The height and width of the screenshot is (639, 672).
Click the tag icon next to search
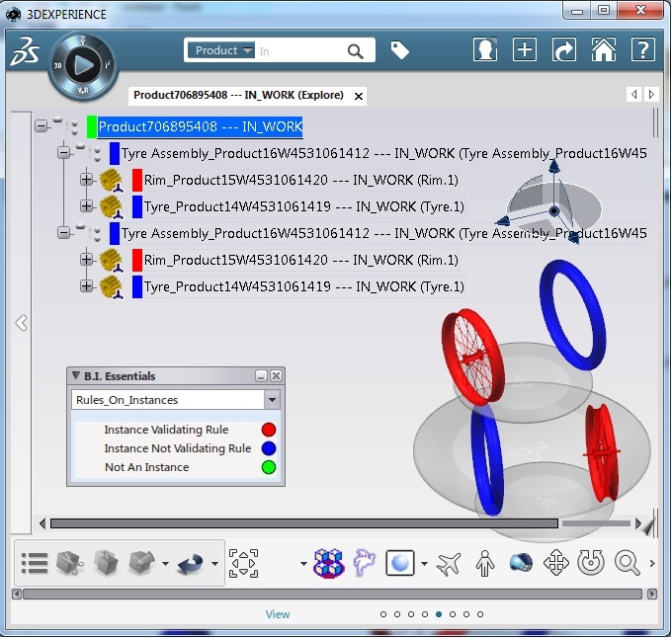399,50
